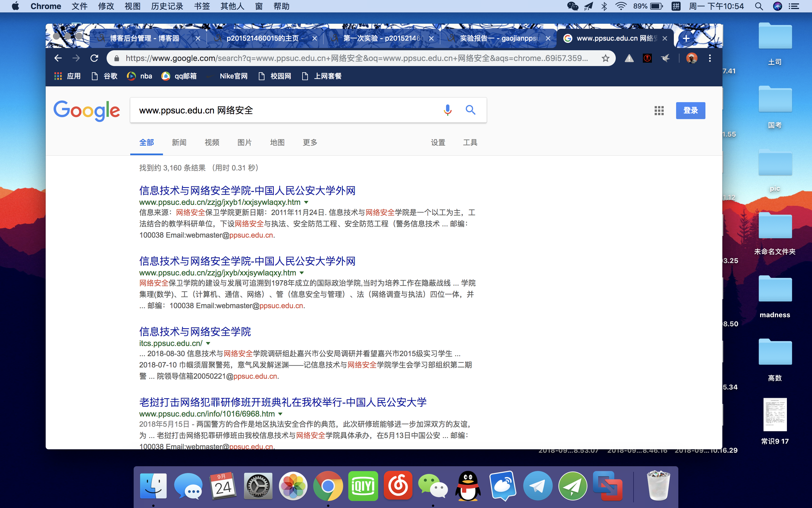
Task: Go back with the browser back arrow
Action: (x=58, y=58)
